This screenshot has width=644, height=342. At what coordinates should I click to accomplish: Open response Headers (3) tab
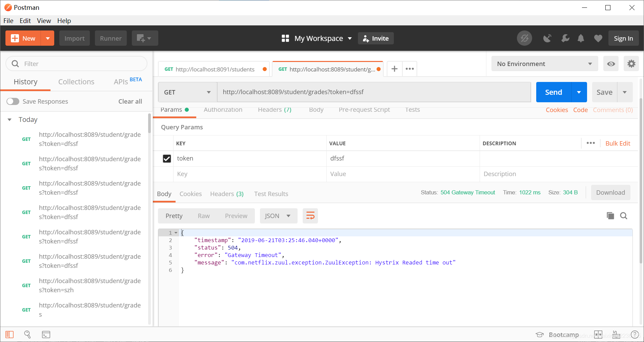(x=227, y=194)
